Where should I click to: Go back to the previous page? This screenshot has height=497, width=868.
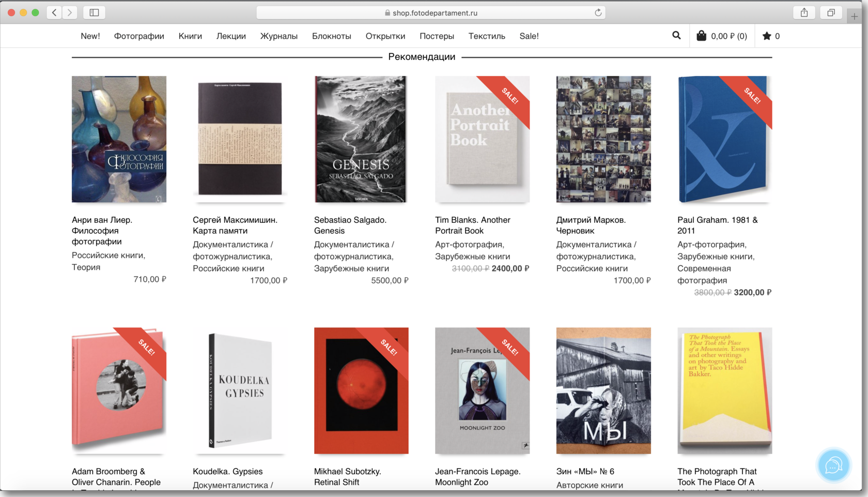click(54, 12)
